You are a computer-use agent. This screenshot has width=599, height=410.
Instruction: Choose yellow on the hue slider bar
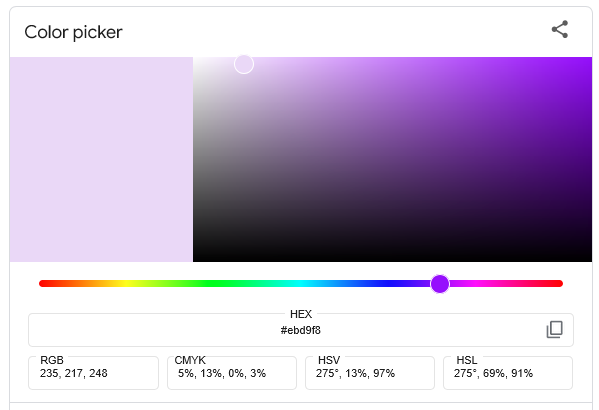[x=126, y=284]
